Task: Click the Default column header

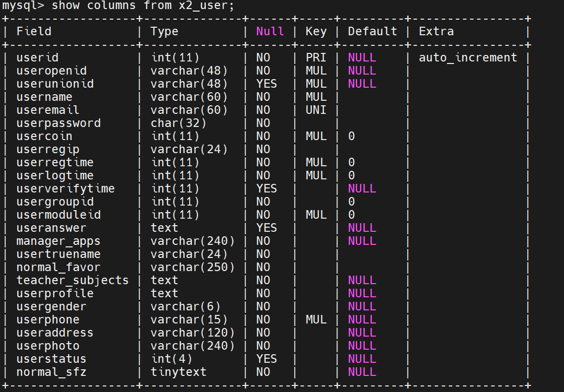Action: coord(372,31)
